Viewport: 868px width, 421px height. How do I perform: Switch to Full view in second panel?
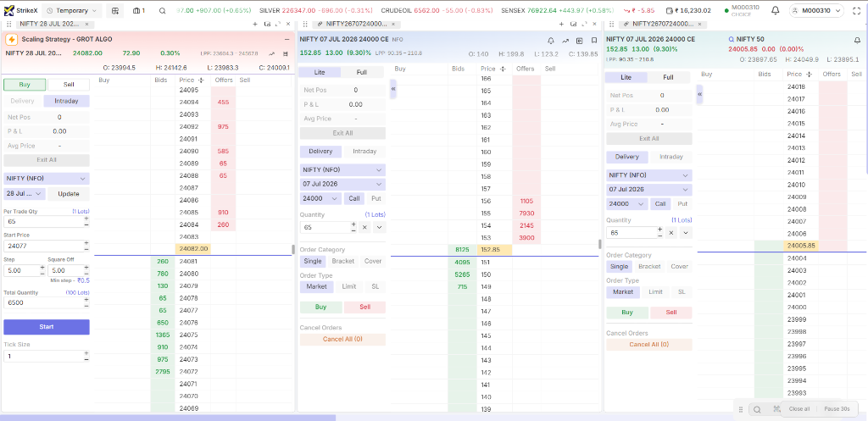click(362, 73)
